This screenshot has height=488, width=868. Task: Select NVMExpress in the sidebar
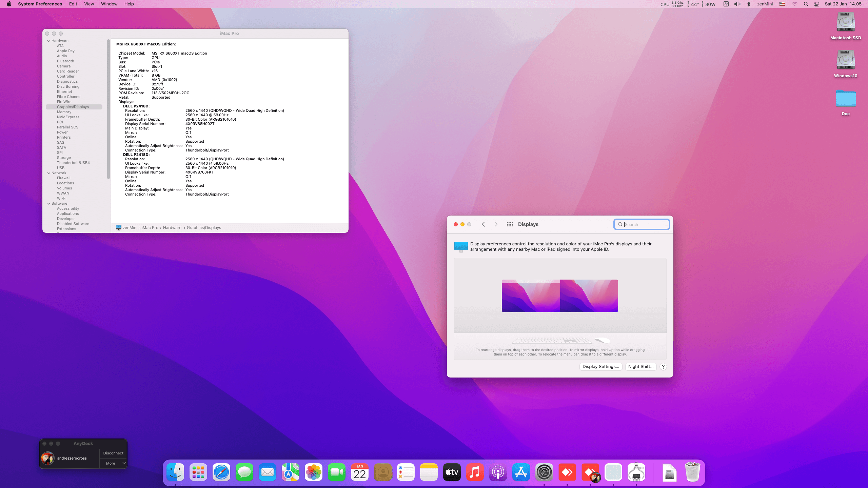(68, 117)
